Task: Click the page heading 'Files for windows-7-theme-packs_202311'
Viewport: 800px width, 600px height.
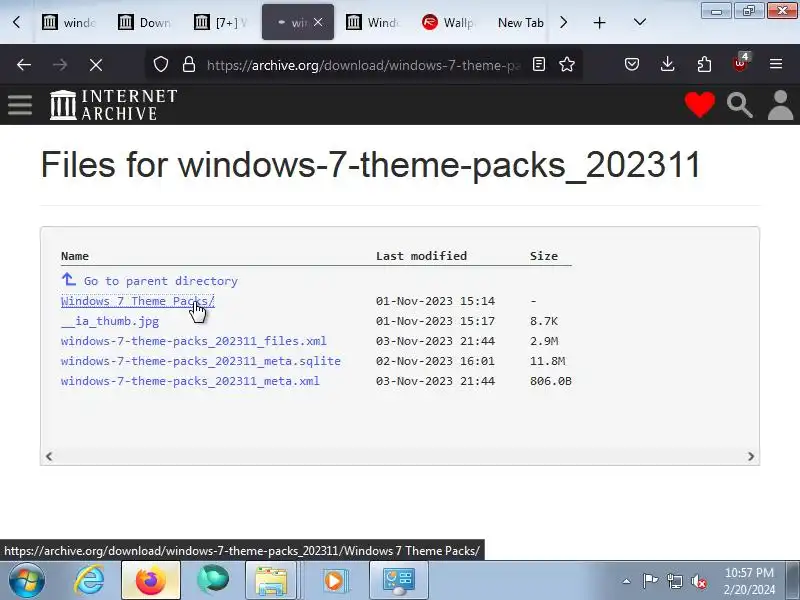Action: point(370,164)
